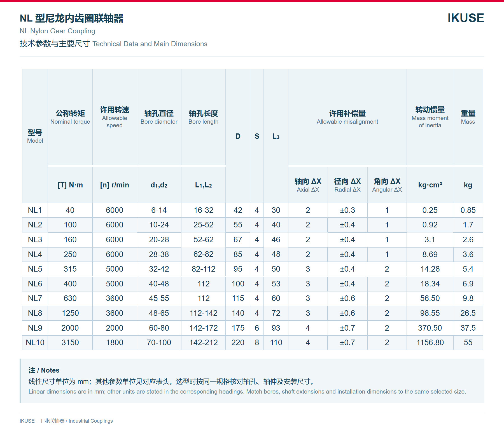Click the 'Radial ΔX' sub-header
The width and height of the screenshot is (504, 433).
347,185
